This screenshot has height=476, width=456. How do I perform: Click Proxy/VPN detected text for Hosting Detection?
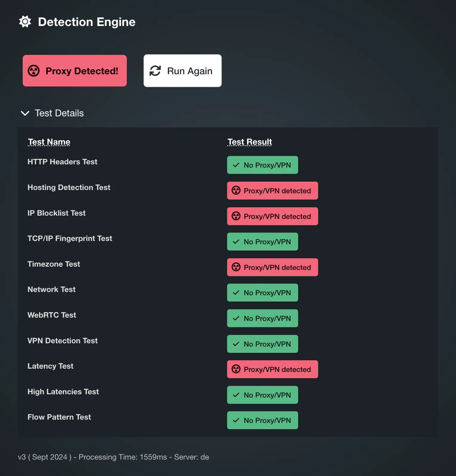pyautogui.click(x=277, y=191)
